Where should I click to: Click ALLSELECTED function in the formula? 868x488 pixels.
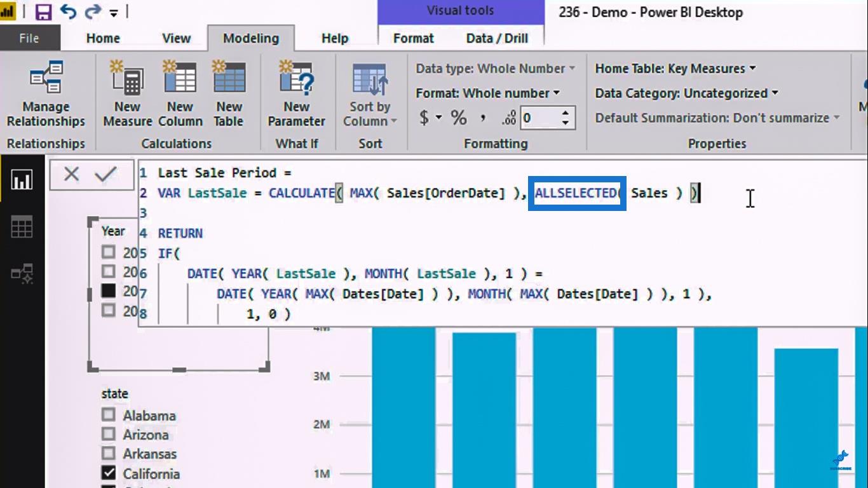click(x=574, y=193)
